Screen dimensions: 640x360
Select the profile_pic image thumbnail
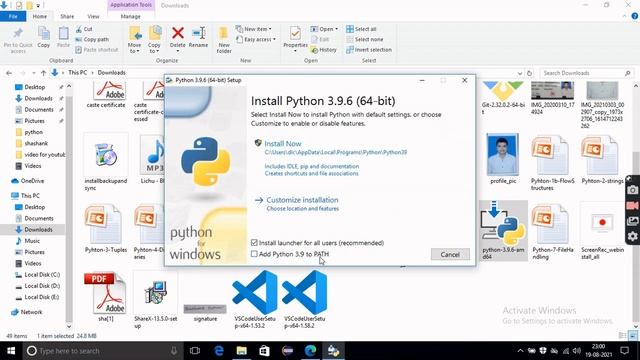pyautogui.click(x=503, y=155)
